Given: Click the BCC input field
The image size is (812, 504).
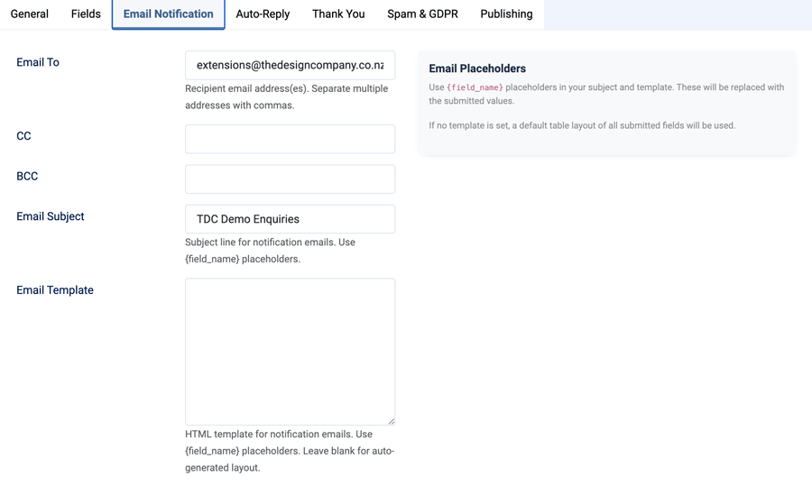Looking at the screenshot, I should [x=290, y=179].
